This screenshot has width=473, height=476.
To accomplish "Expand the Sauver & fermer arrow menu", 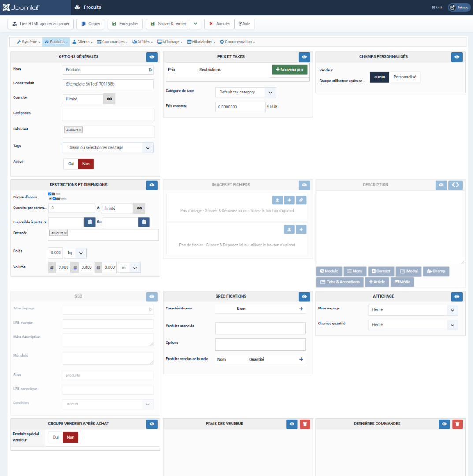I will pyautogui.click(x=196, y=24).
